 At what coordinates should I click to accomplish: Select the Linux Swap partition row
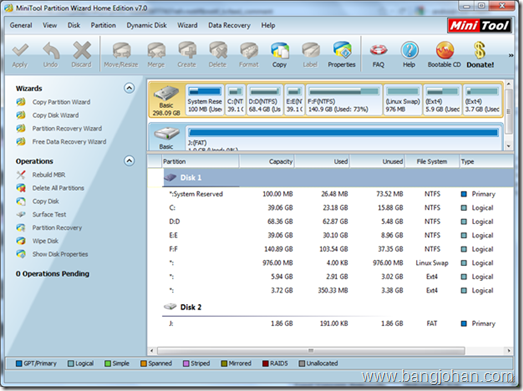338,263
